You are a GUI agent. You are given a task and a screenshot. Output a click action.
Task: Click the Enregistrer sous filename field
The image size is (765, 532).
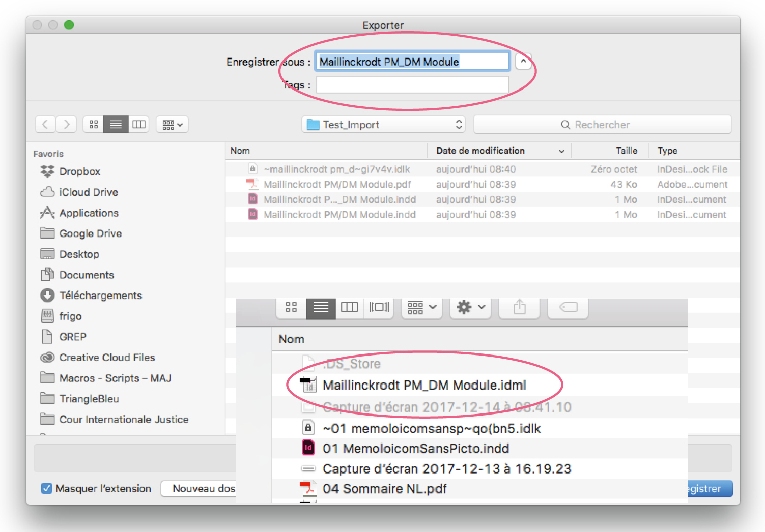(x=412, y=62)
